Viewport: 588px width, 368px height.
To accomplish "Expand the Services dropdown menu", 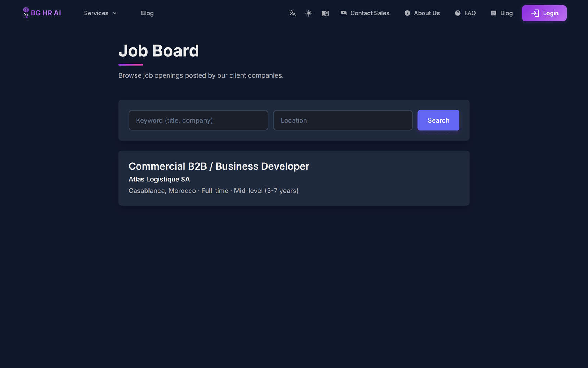I will click(100, 13).
